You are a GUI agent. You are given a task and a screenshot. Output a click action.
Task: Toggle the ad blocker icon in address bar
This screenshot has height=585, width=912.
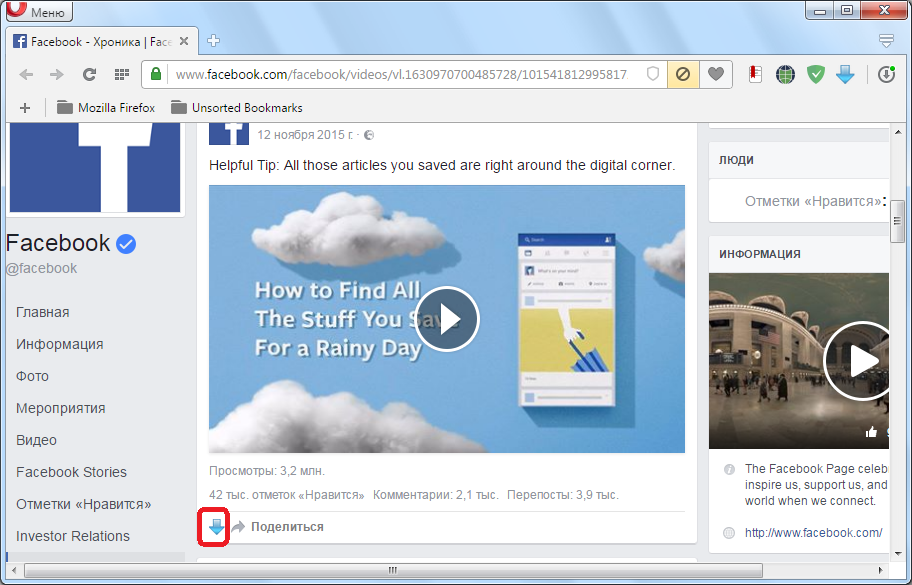pos(683,74)
